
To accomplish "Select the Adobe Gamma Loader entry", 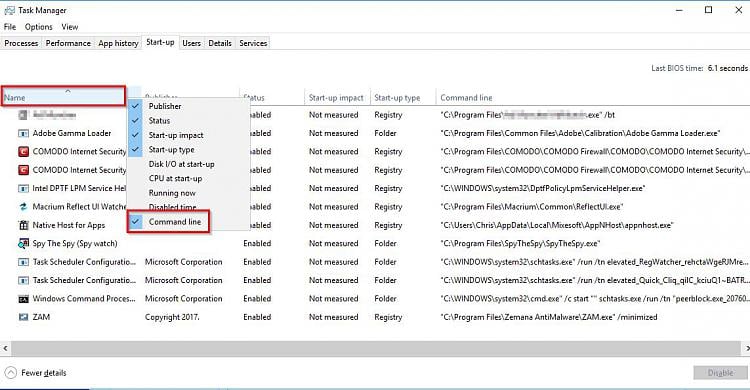I will [72, 134].
